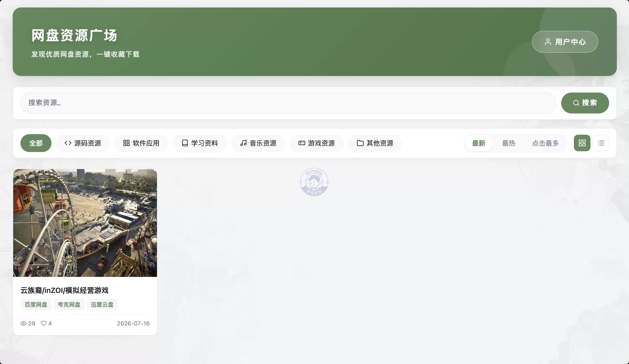This screenshot has width=629, height=364.
Task: Open the ferris wheel game thumbnail
Action: [x=85, y=223]
